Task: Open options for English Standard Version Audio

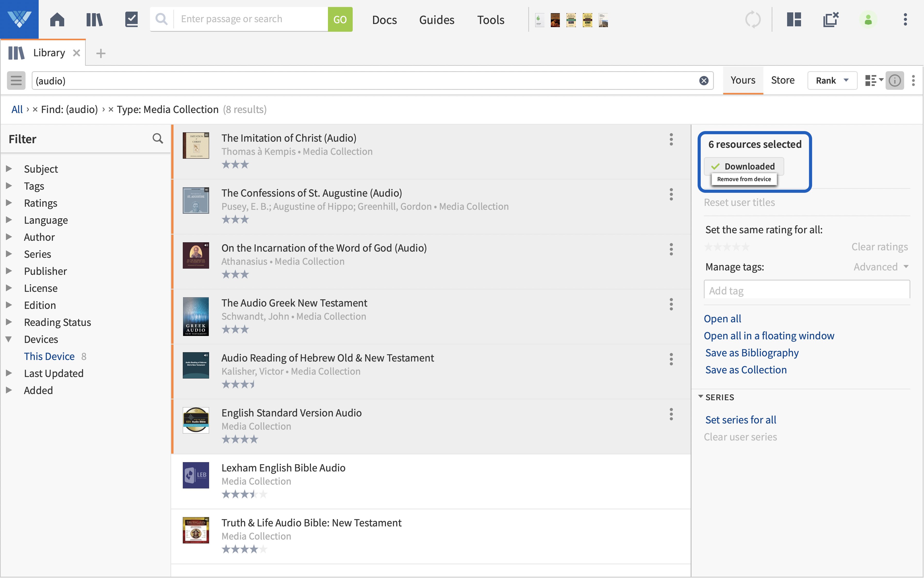Action: (671, 414)
